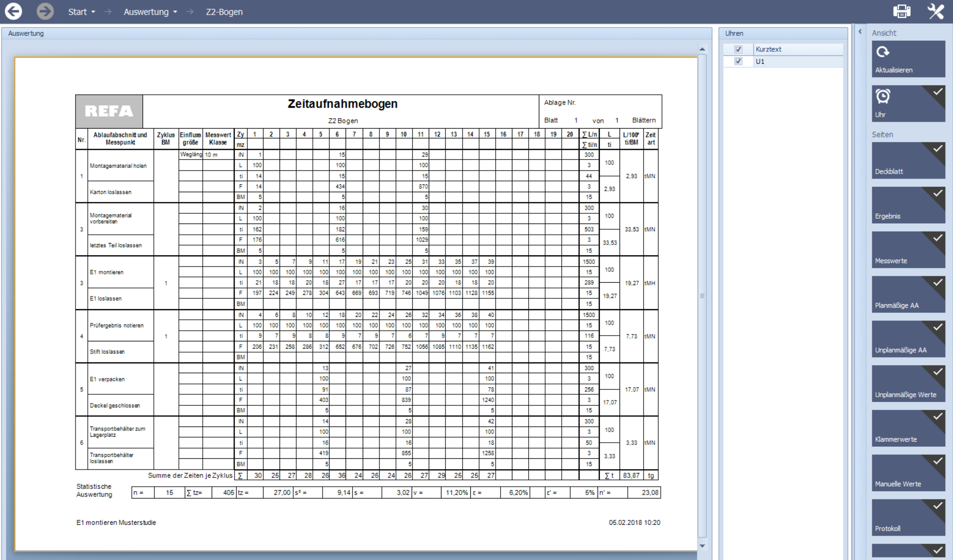Click the 'Weglänge' Einflussgröße cell

[190, 155]
